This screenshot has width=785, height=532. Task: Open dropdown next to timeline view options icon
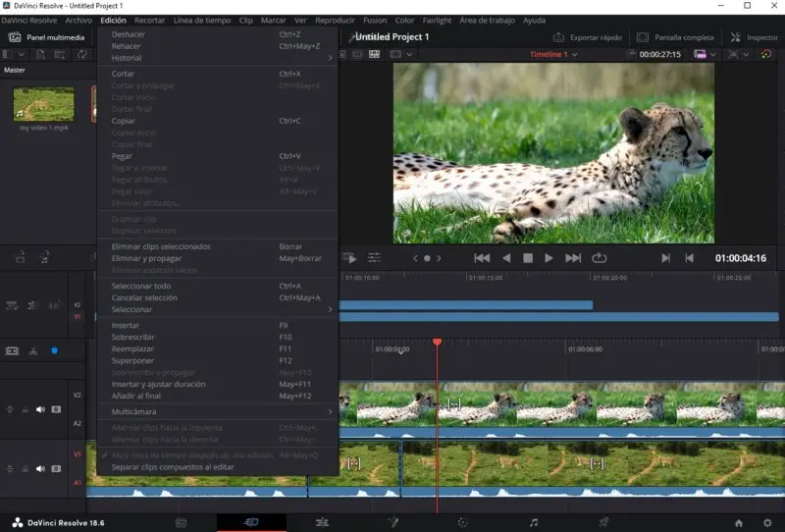pyautogui.click(x=713, y=54)
